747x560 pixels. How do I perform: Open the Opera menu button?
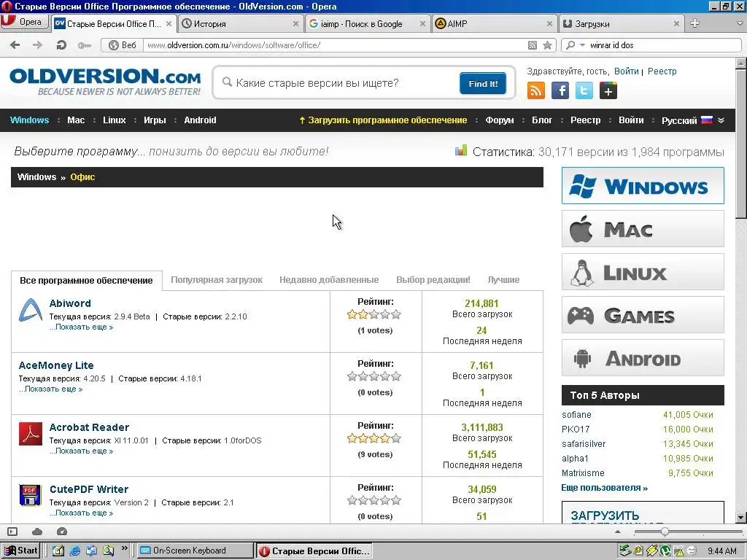click(24, 23)
